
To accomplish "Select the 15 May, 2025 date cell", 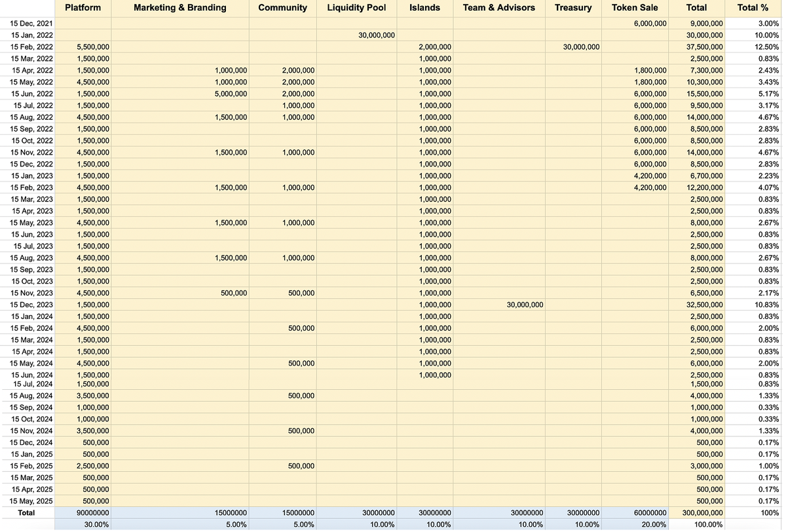I will 31,501.
